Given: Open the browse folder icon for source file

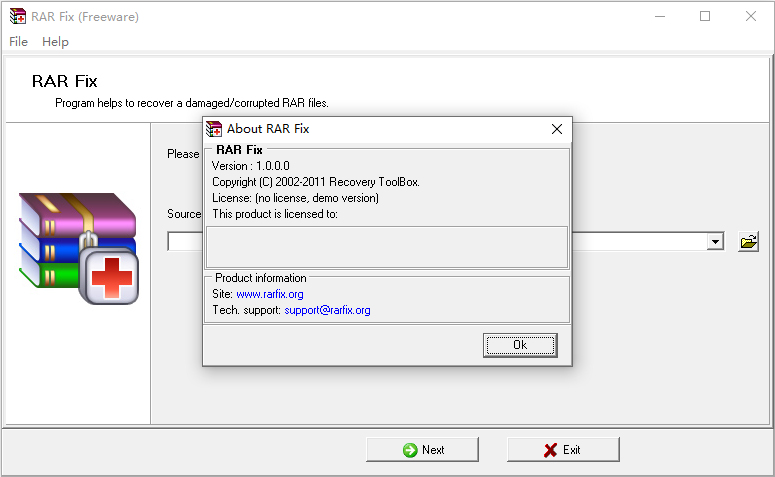Looking at the screenshot, I should point(748,242).
